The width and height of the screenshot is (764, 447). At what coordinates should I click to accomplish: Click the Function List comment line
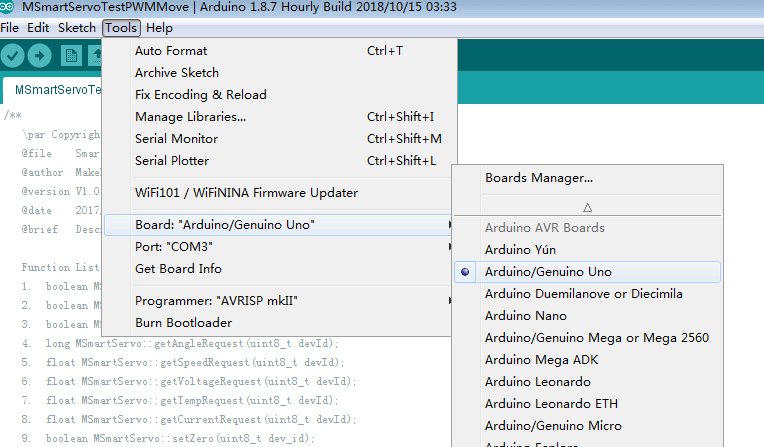pyautogui.click(x=60, y=268)
